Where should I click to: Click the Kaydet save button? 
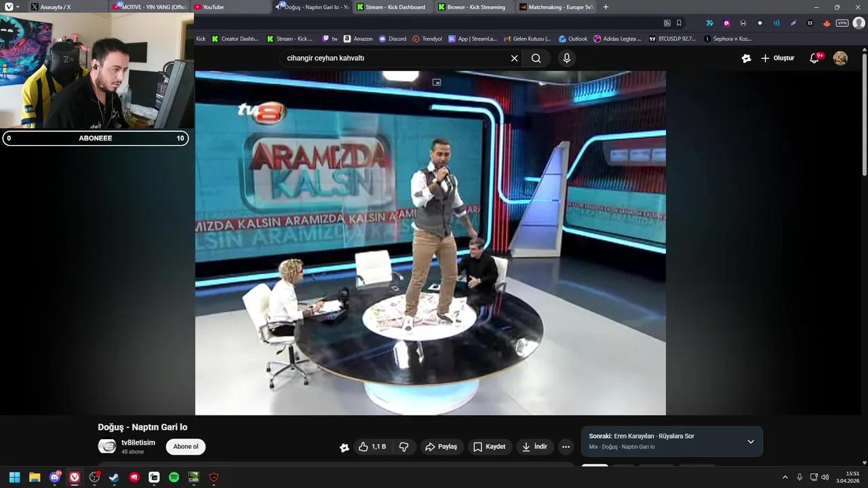(490, 447)
